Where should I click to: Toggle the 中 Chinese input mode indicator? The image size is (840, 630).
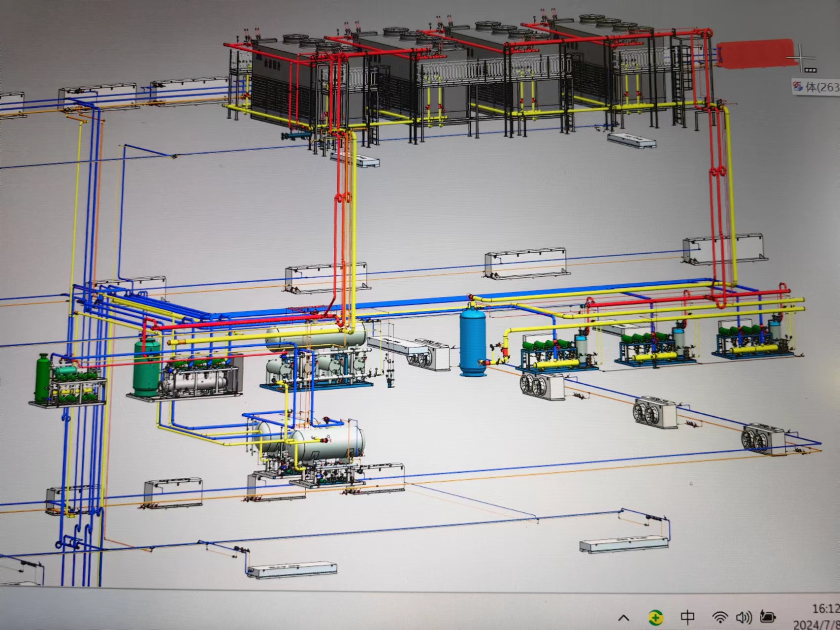pyautogui.click(x=687, y=617)
